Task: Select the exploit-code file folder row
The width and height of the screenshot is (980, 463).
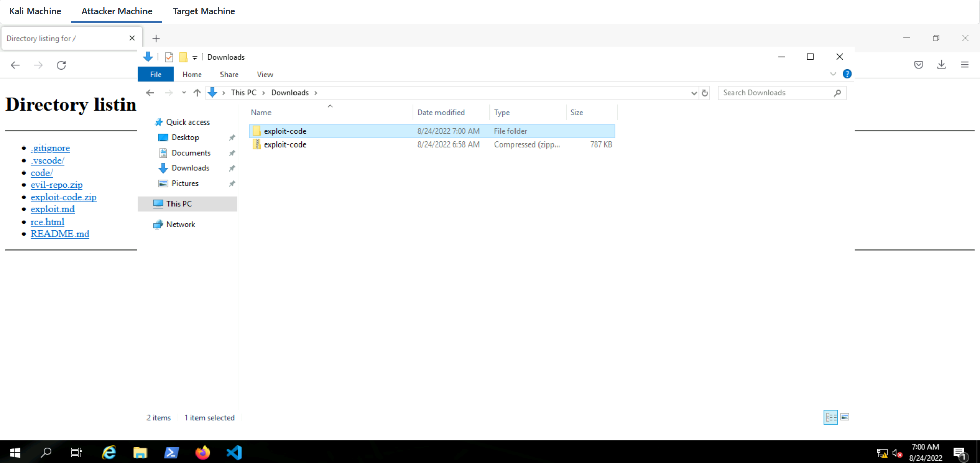Action: [432, 131]
